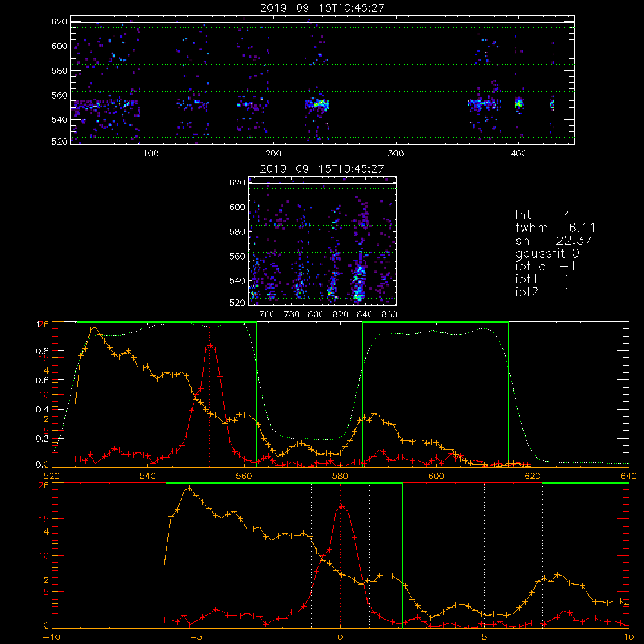The image size is (644, 644).
Task: Click x-axis label 580 on the profile plot
Action: (x=340, y=477)
